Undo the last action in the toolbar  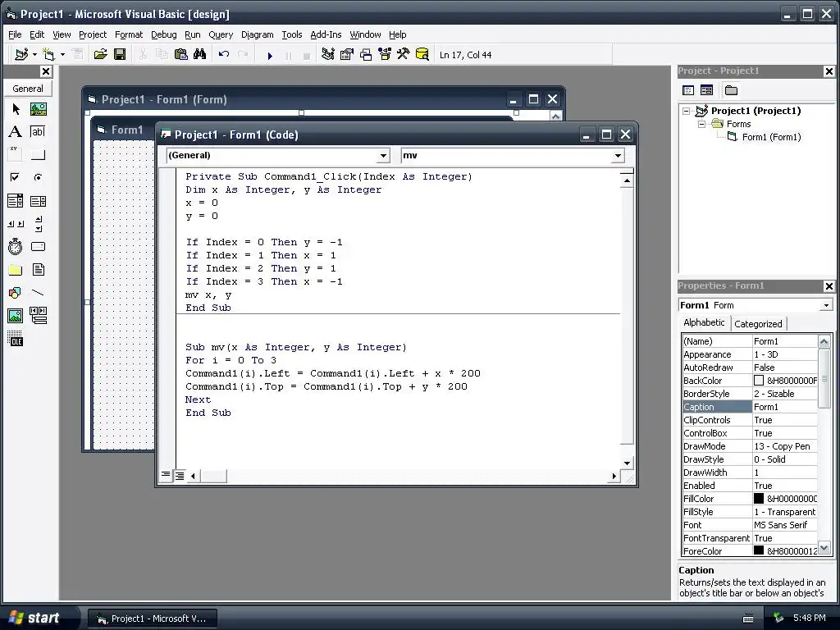tap(224, 55)
